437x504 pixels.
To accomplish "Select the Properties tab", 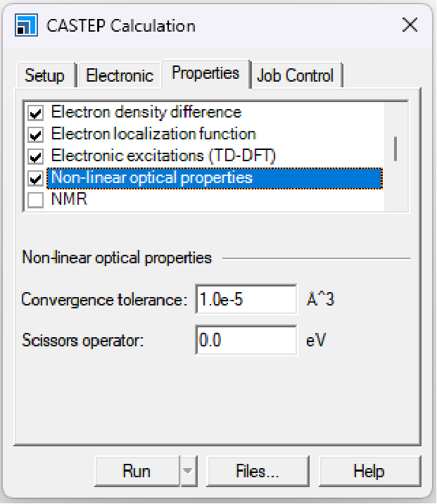I will point(205,73).
